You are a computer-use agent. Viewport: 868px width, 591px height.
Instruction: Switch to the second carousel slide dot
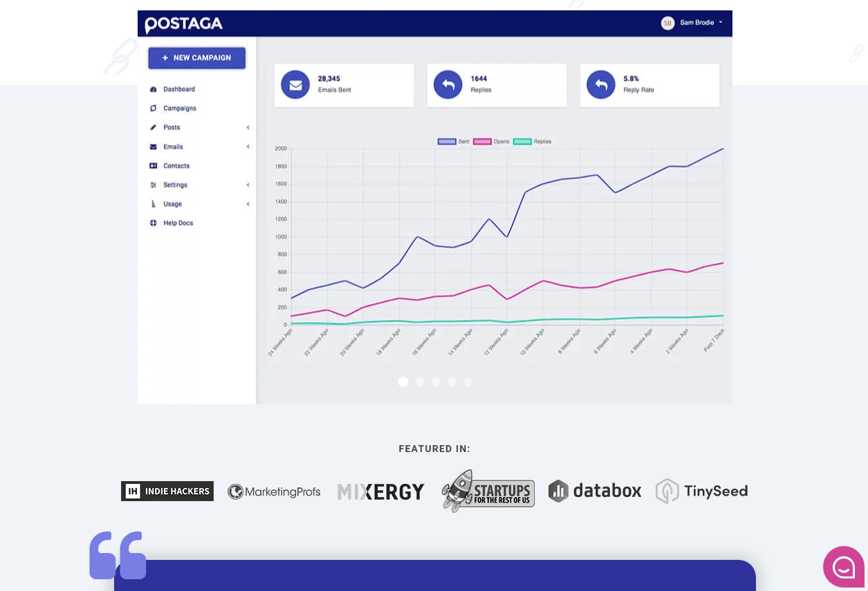click(420, 382)
